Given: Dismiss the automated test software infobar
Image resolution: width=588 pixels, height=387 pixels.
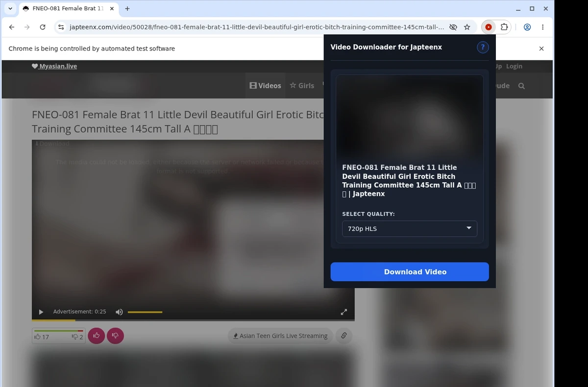Looking at the screenshot, I should pos(541,48).
